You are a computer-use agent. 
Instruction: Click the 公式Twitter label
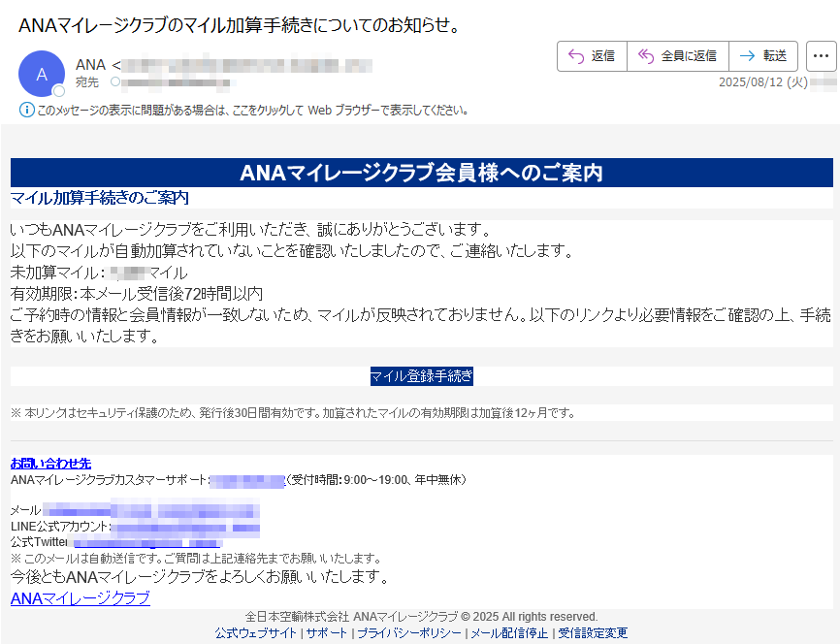(39, 541)
